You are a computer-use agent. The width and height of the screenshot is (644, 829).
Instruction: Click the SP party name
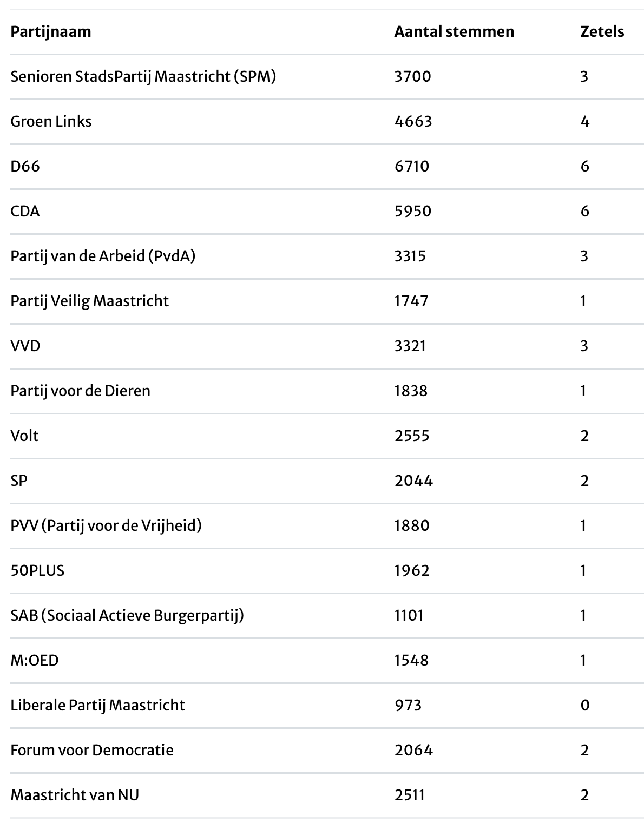point(19,481)
